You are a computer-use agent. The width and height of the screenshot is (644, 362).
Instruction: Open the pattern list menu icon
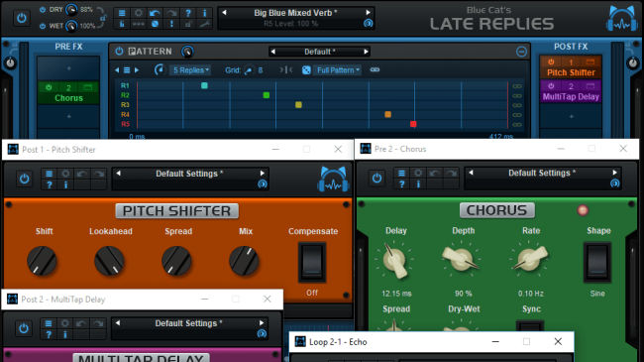pos(127,70)
